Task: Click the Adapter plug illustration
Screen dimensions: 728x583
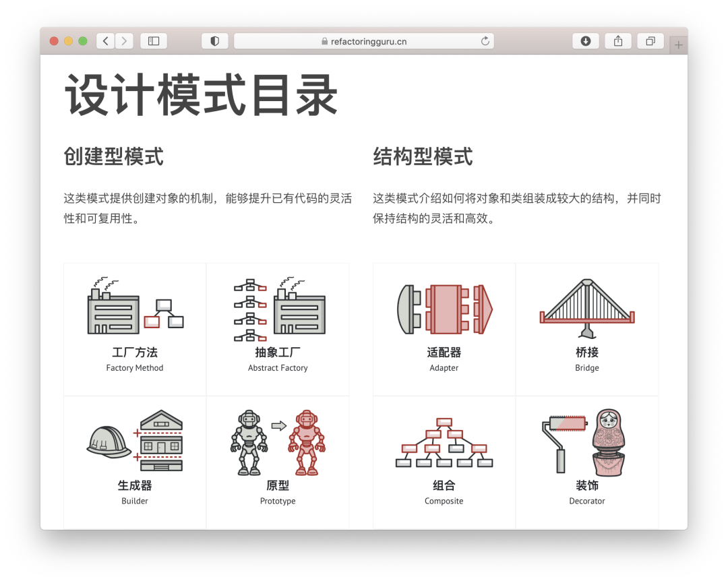Action: 444,309
